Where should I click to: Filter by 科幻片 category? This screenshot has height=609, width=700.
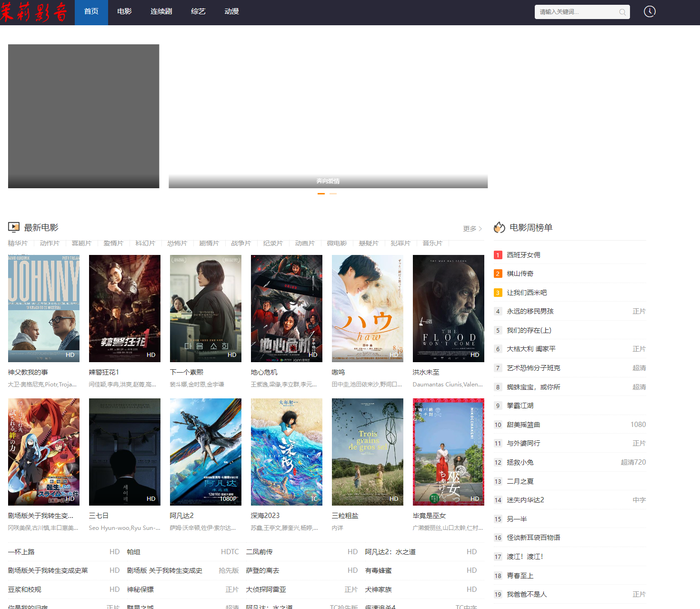click(145, 243)
